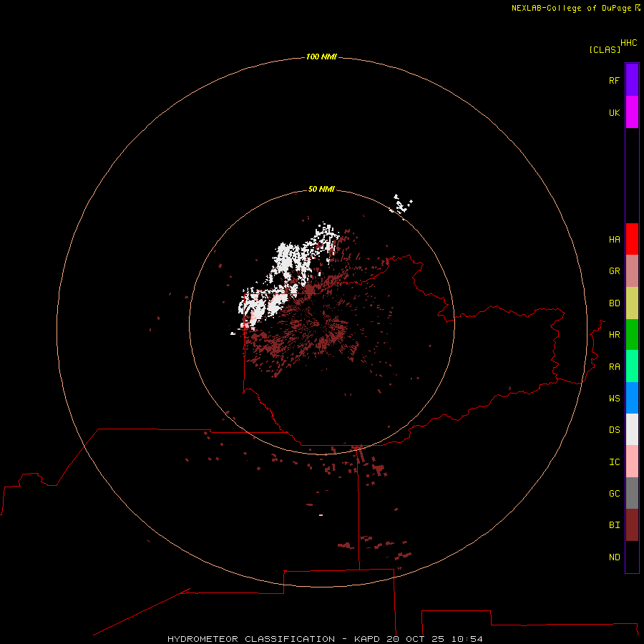Viewport: 644px width, 644px height.
Task: Click the HA legend label text
Action: (615, 239)
